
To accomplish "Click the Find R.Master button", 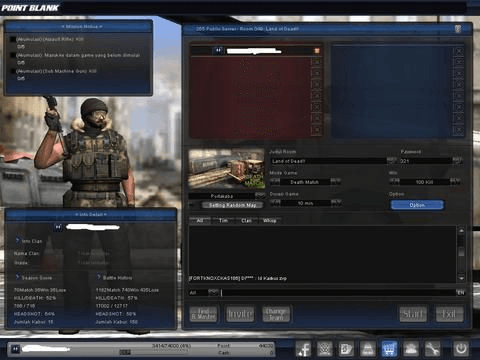I will click(x=203, y=314).
